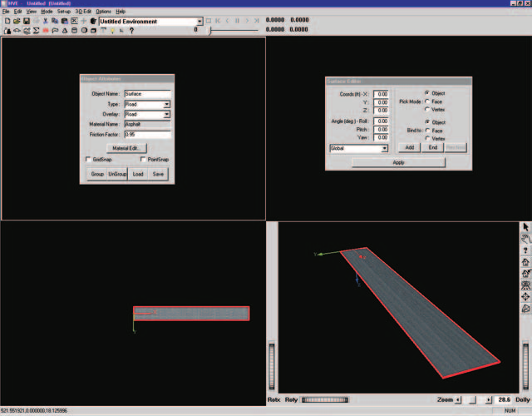The height and width of the screenshot is (416, 532).
Task: Click the Friction Factor input field
Action: point(147,135)
